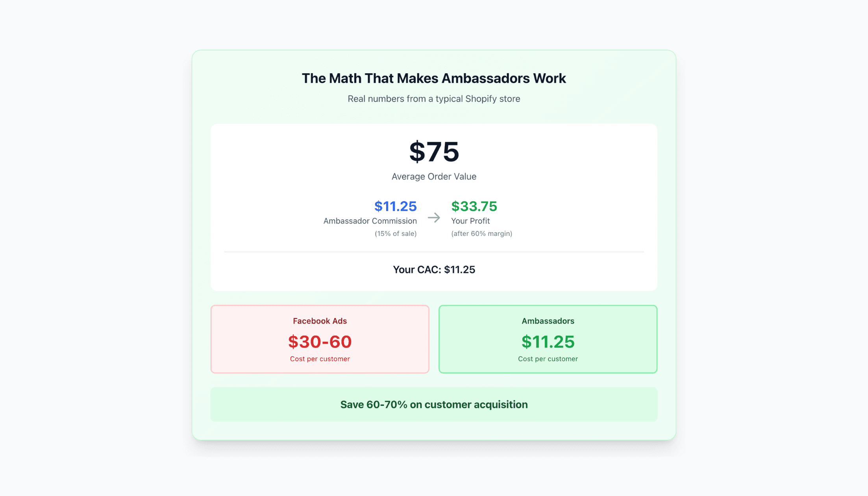Click the arrow icon between commission and profit
The image size is (868, 496).
(x=434, y=217)
